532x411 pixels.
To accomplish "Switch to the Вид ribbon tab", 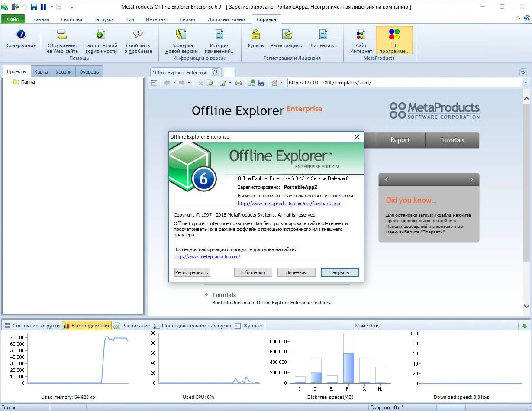I will [130, 19].
